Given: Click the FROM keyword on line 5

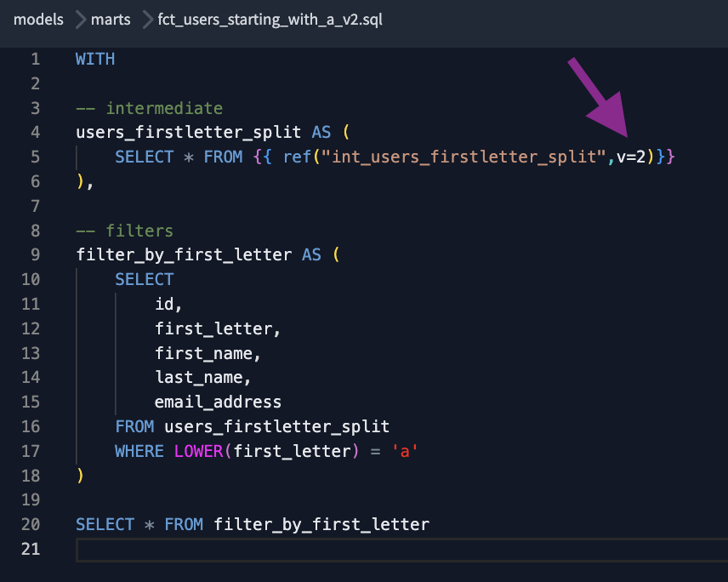Looking at the screenshot, I should 224,157.
